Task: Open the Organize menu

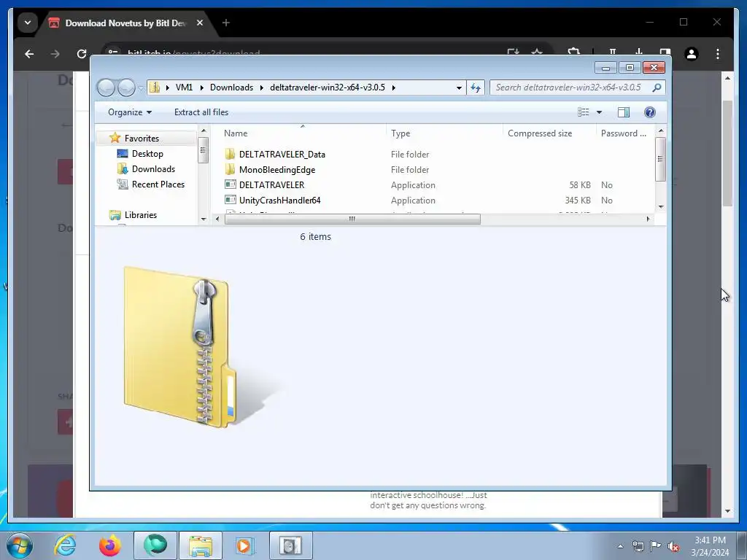Action: tap(130, 112)
